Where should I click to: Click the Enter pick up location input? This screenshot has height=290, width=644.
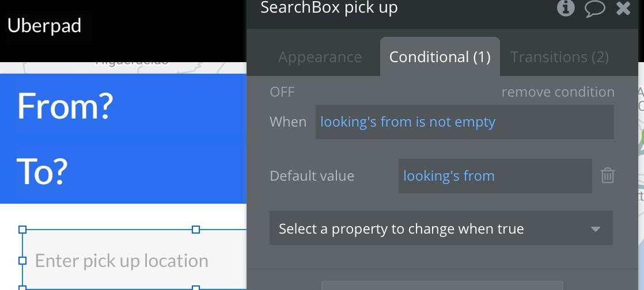[134, 261]
